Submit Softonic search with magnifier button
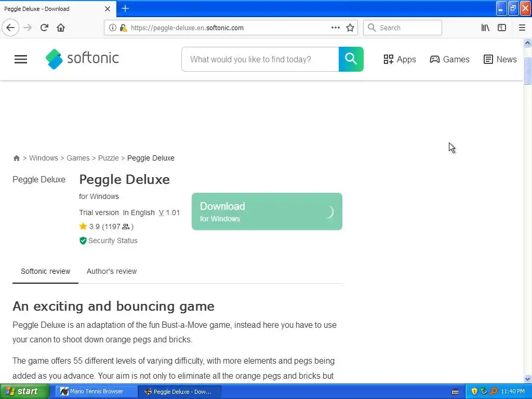Screen dimensions: 532x399 pyautogui.click(x=351, y=59)
